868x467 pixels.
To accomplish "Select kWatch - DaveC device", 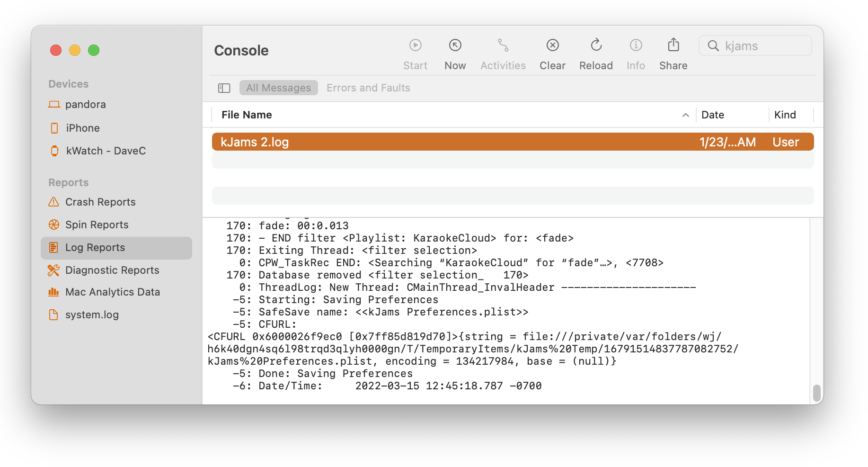I will pos(106,151).
